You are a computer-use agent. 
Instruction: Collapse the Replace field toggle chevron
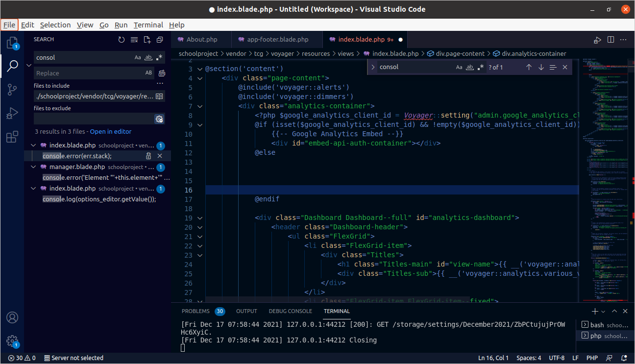point(29,65)
